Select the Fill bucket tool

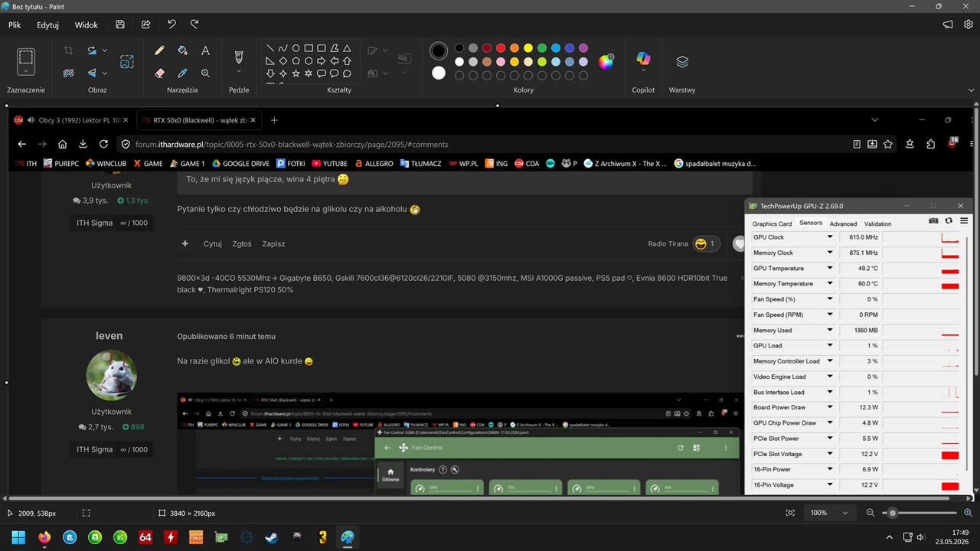coord(182,51)
